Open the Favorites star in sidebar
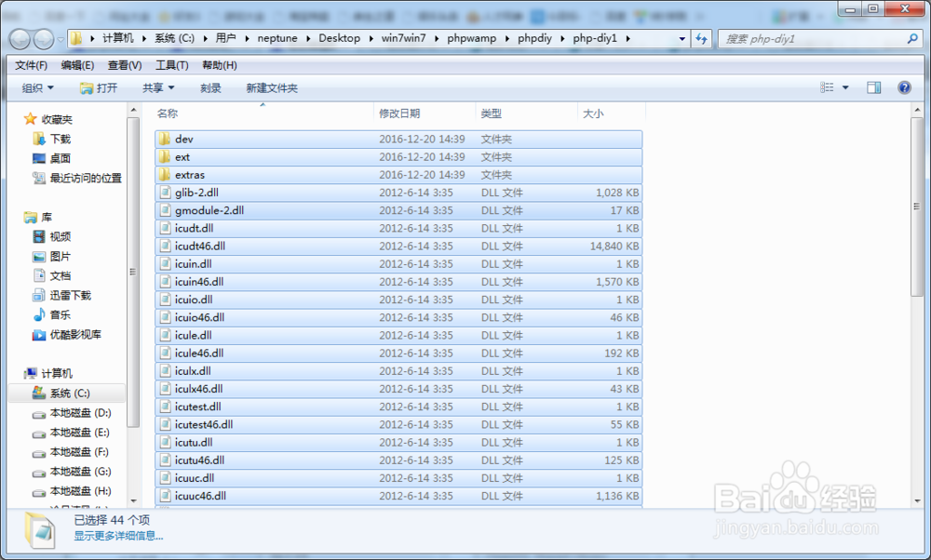The image size is (931, 560). tap(31, 119)
